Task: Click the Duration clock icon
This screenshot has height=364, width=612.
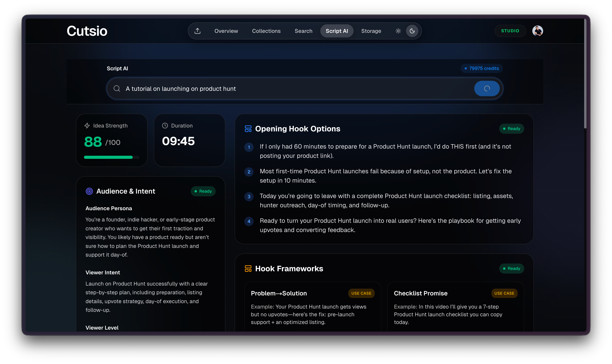Action: (165, 126)
